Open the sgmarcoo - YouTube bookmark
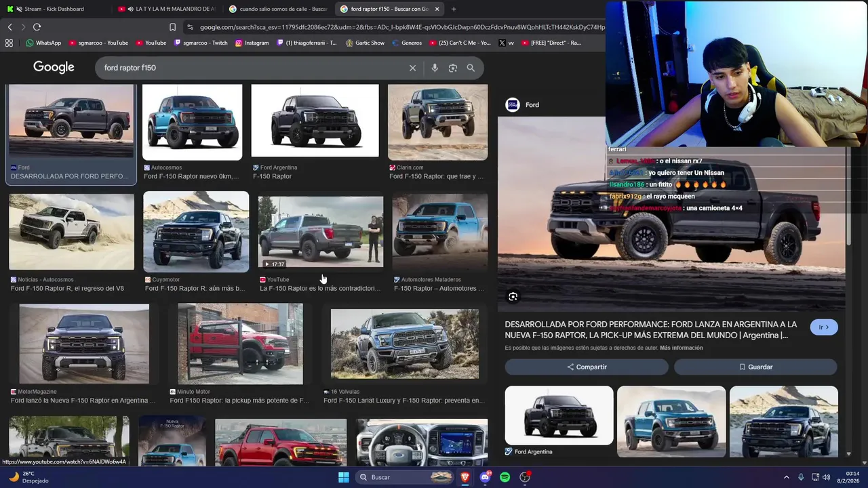 (x=98, y=43)
